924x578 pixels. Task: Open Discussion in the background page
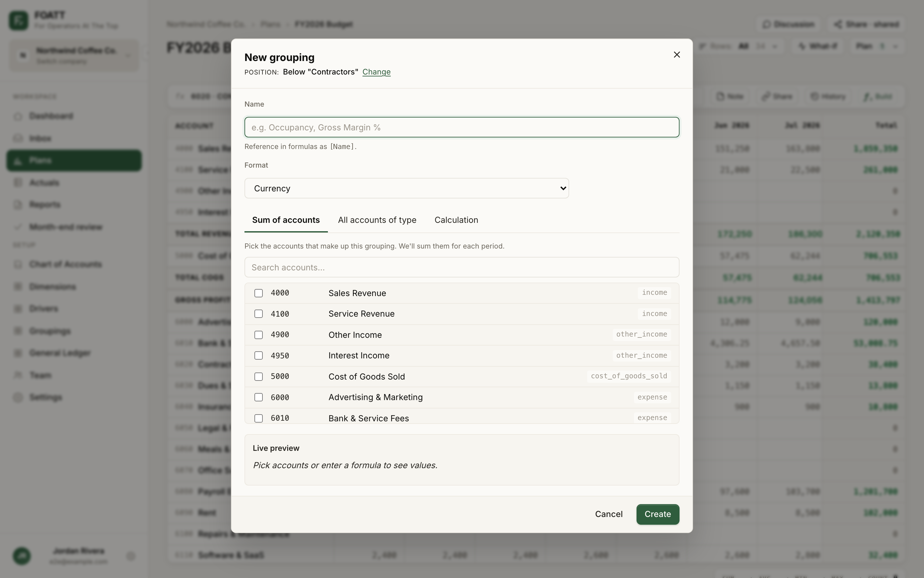coord(788,24)
